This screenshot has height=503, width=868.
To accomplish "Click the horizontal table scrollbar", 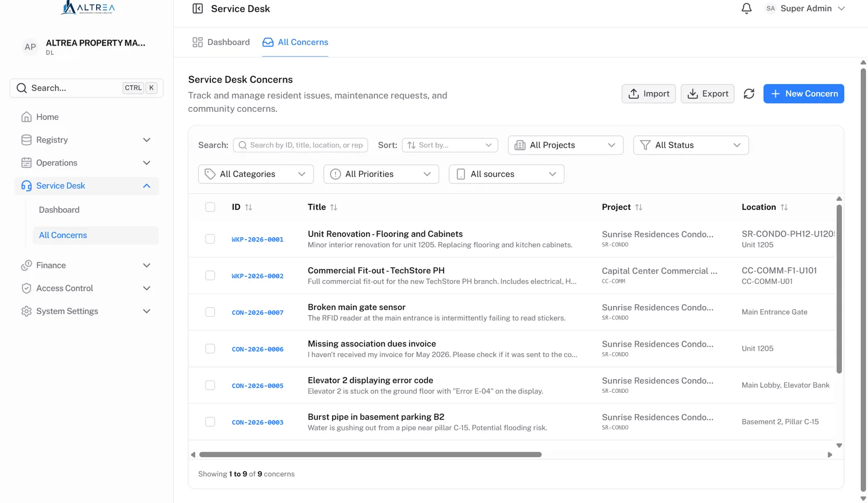I will (x=370, y=455).
